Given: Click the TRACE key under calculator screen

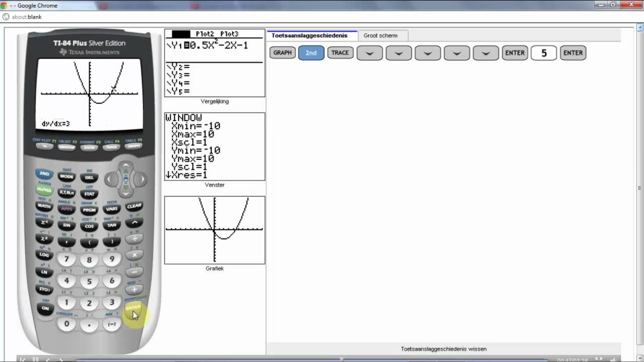Looking at the screenshot, I should pos(111,147).
